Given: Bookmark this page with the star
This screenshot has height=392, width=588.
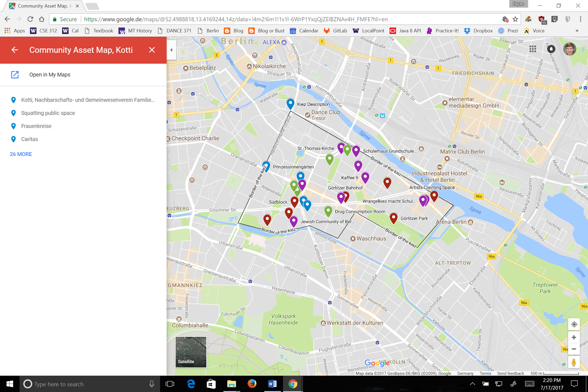Looking at the screenshot, I should [515, 19].
